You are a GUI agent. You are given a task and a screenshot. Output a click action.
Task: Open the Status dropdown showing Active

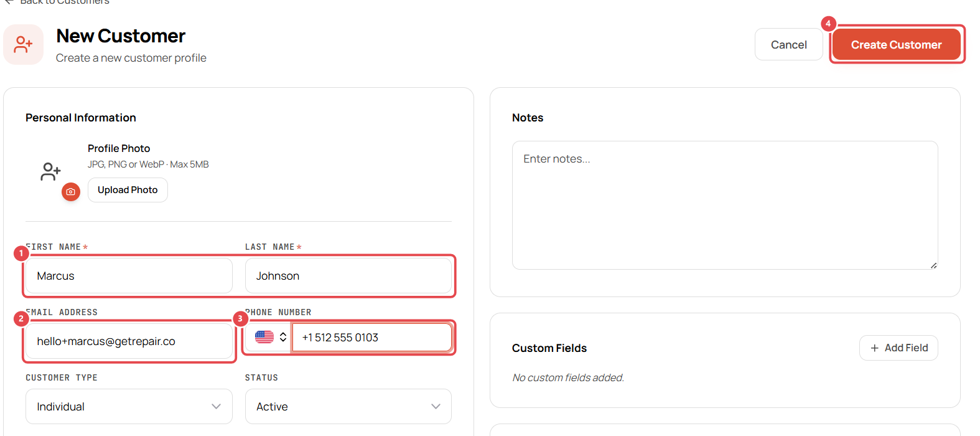(348, 407)
